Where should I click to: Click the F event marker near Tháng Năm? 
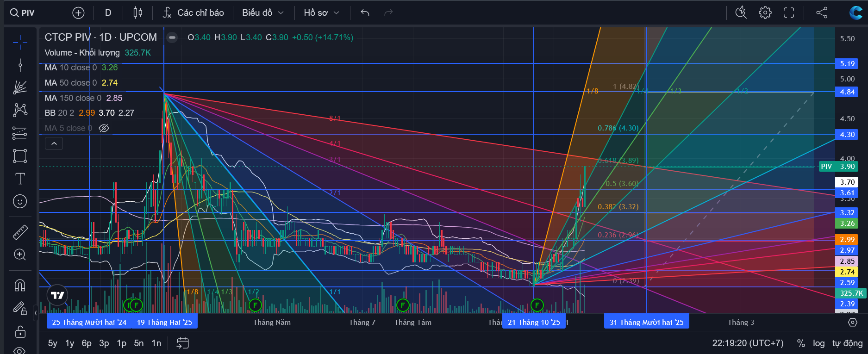click(x=255, y=305)
